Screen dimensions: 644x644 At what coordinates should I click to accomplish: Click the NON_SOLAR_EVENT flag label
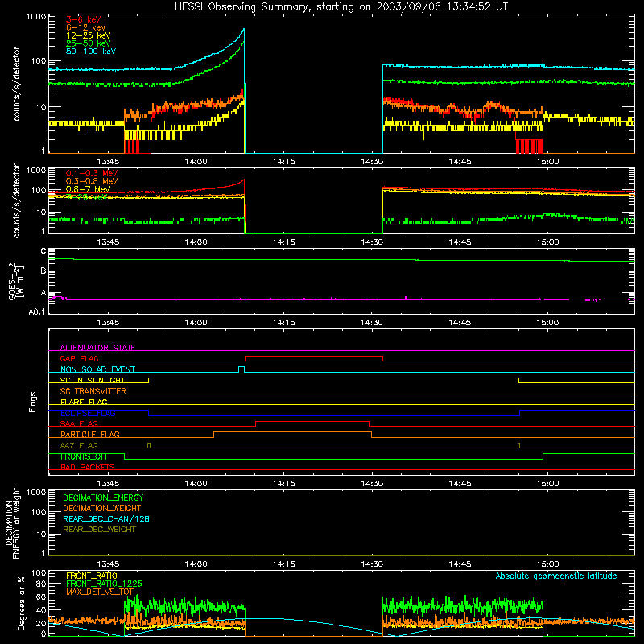[97, 369]
